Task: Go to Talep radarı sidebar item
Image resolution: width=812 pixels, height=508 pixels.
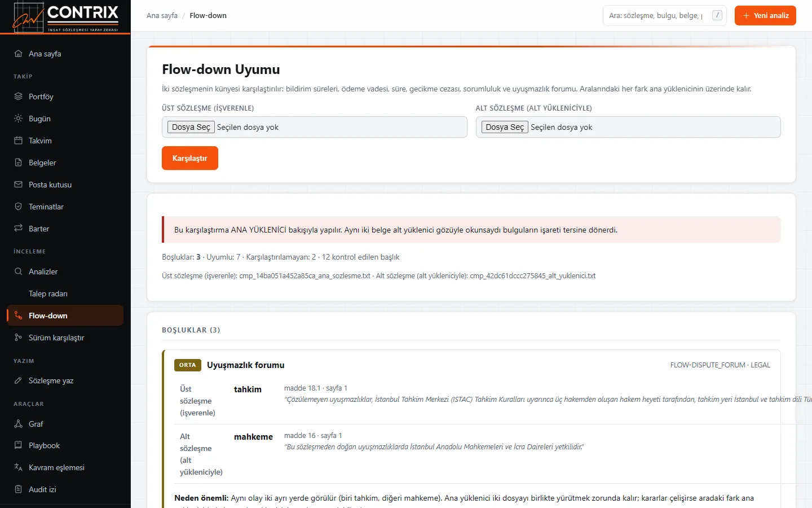Action: (65, 294)
